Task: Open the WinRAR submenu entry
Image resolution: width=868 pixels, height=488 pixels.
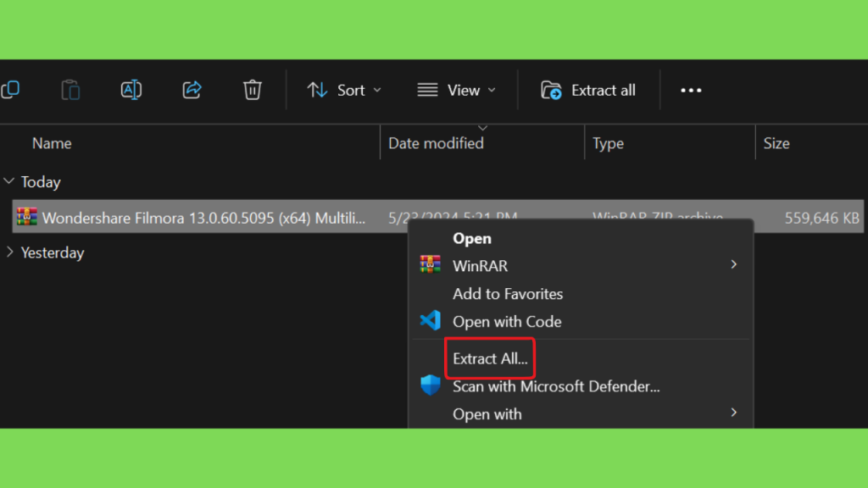Action: click(580, 265)
